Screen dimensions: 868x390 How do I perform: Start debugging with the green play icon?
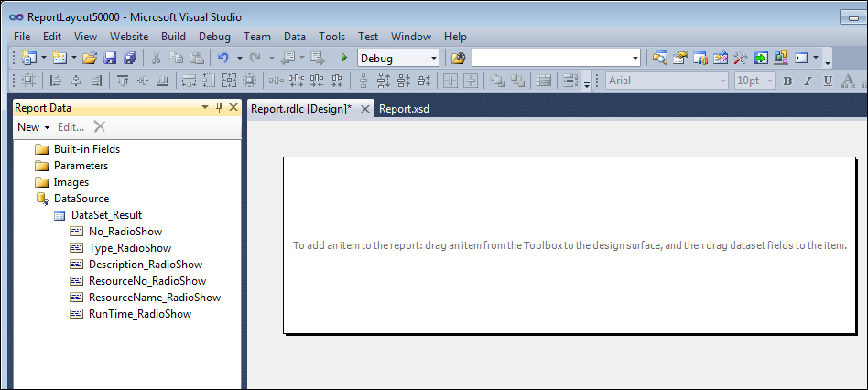point(343,58)
